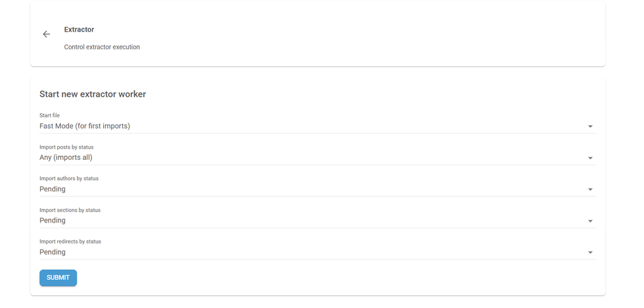Click the Import redirects by status arrow
Viewport: 644px width, 308px height.
590,253
